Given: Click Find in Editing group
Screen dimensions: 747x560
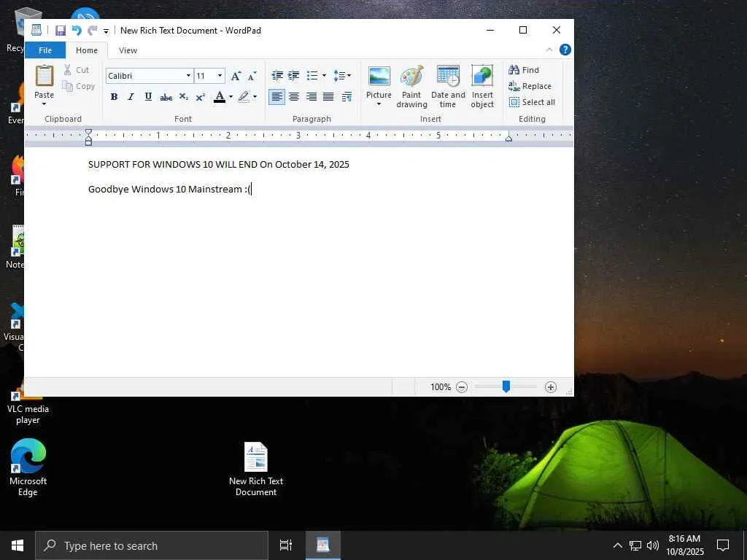Looking at the screenshot, I should [x=524, y=70].
